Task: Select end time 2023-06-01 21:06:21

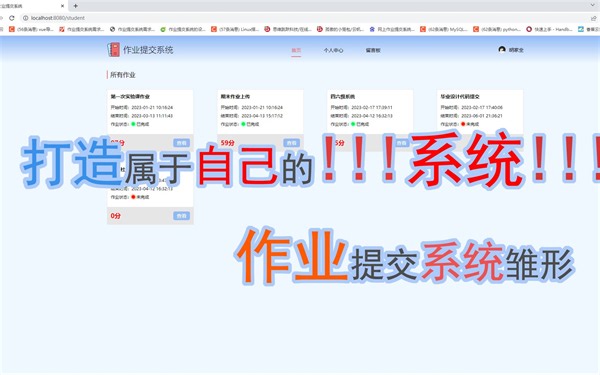Action: (x=482, y=116)
